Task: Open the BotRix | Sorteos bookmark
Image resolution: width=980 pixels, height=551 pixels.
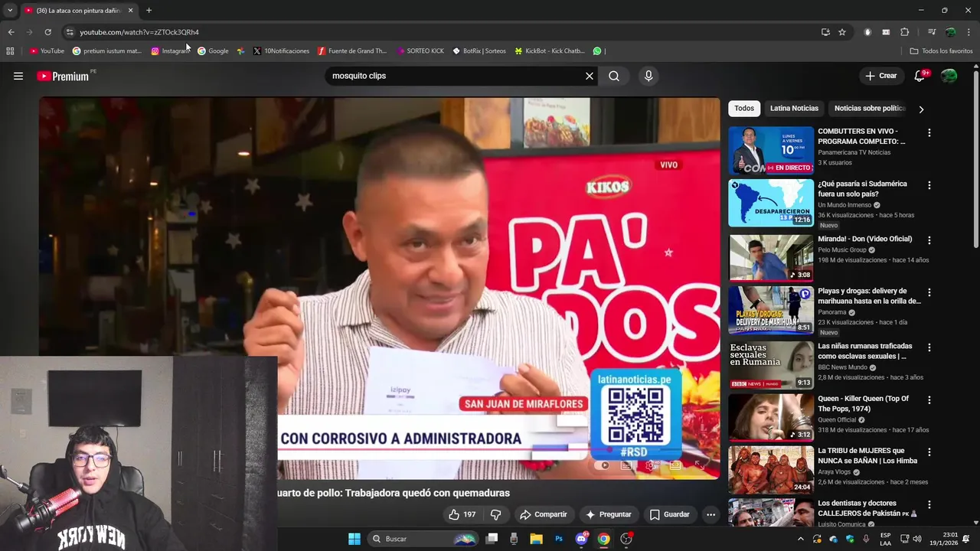Action: [479, 51]
